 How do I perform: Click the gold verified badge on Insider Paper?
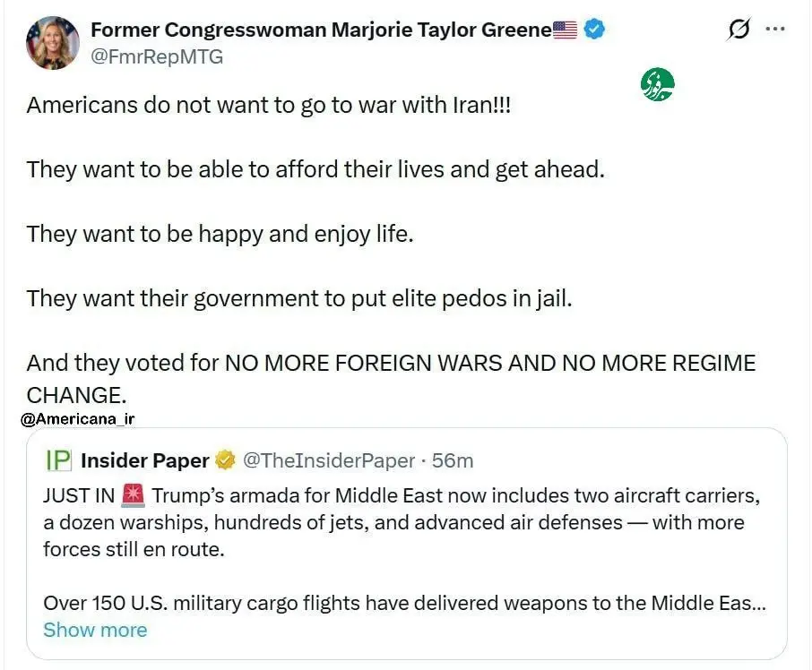(226, 460)
